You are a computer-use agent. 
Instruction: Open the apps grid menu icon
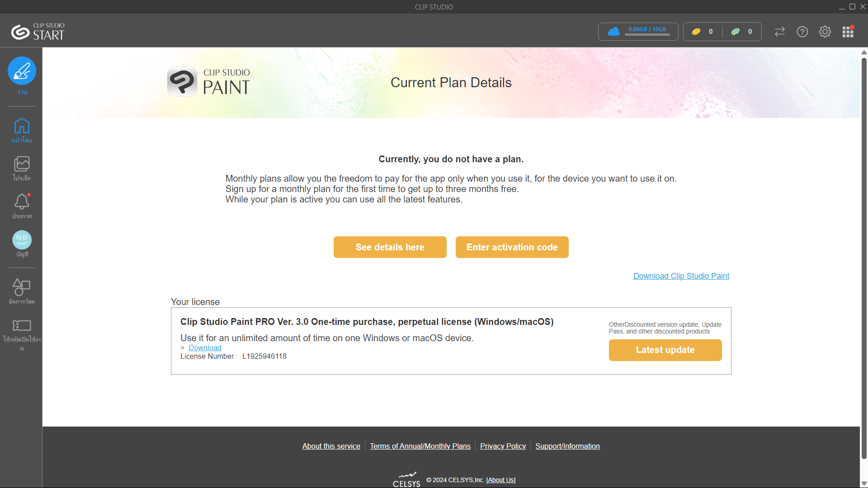pyautogui.click(x=848, y=32)
